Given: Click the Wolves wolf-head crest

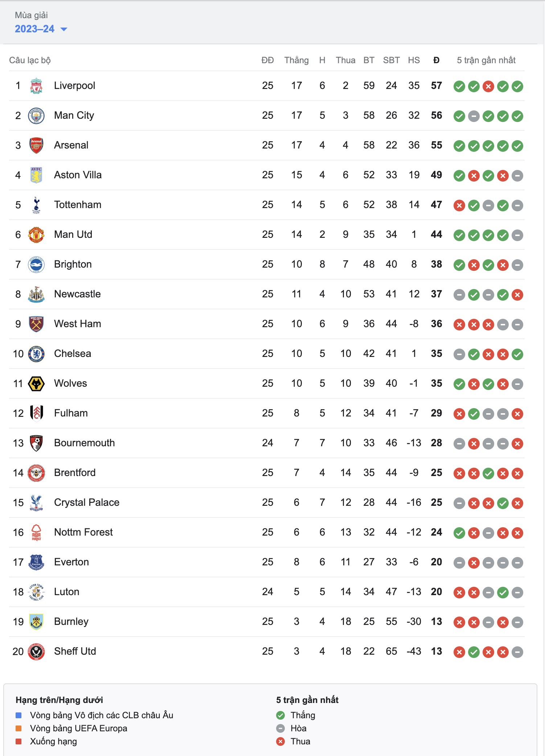Looking at the screenshot, I should click(x=36, y=383).
